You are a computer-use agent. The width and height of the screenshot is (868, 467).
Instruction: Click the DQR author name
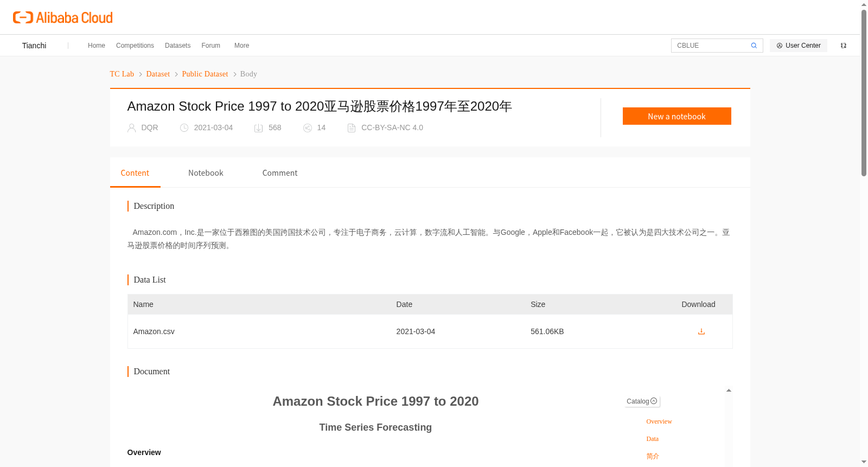click(x=150, y=128)
